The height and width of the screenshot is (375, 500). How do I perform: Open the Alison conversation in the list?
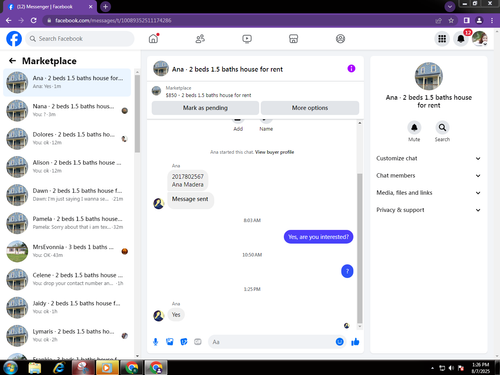pos(67,167)
